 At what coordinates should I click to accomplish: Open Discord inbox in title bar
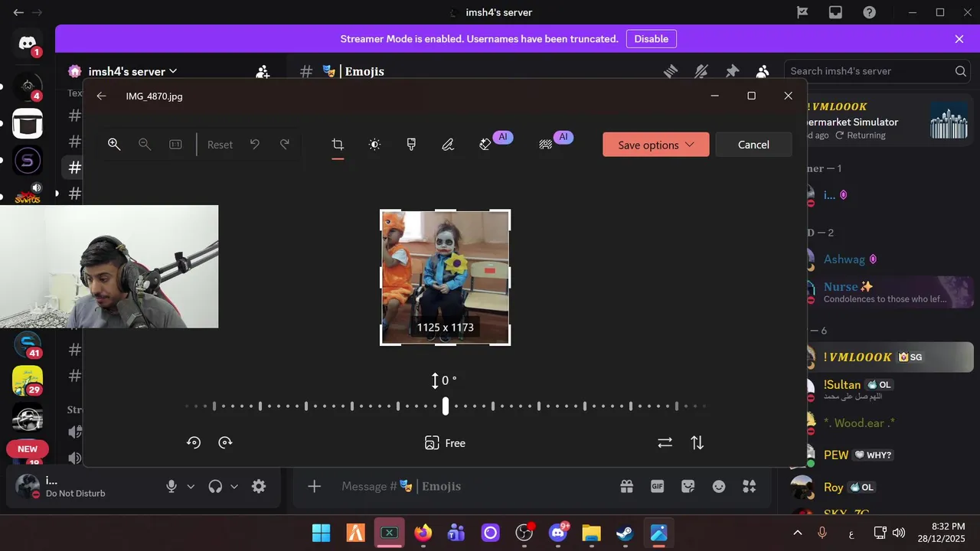click(835, 12)
